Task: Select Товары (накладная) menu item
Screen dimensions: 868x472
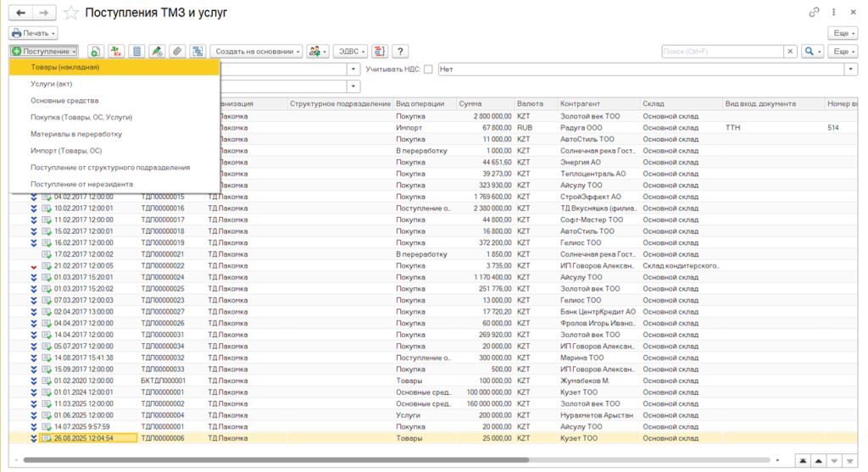Action: pyautogui.click(x=65, y=67)
